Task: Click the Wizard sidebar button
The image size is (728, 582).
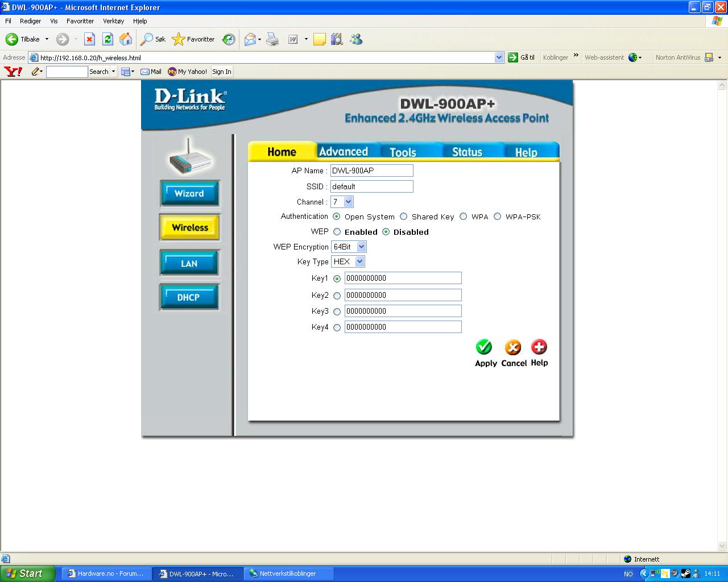Action: 189,194
